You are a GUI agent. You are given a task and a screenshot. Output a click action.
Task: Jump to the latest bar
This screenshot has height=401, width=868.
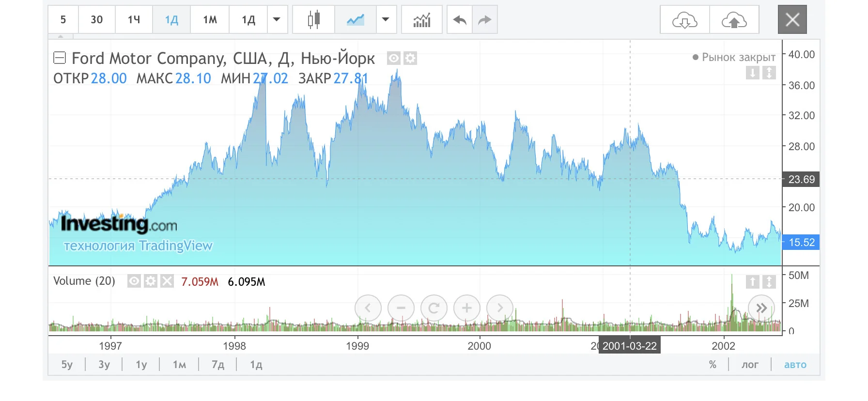point(761,308)
